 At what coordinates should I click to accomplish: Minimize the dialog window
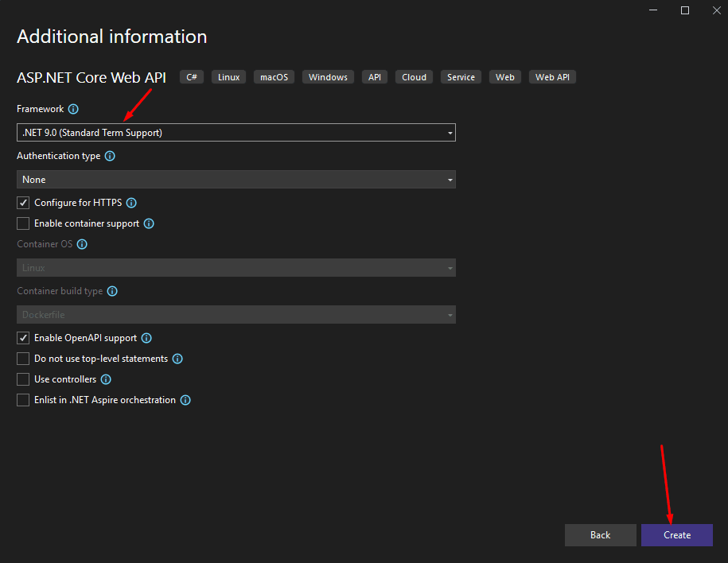pyautogui.click(x=653, y=10)
